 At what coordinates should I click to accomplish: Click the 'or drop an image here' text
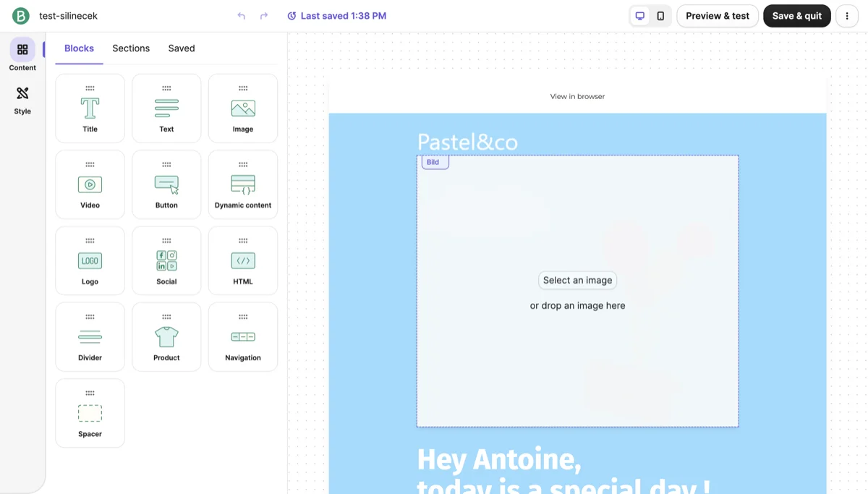[577, 306]
